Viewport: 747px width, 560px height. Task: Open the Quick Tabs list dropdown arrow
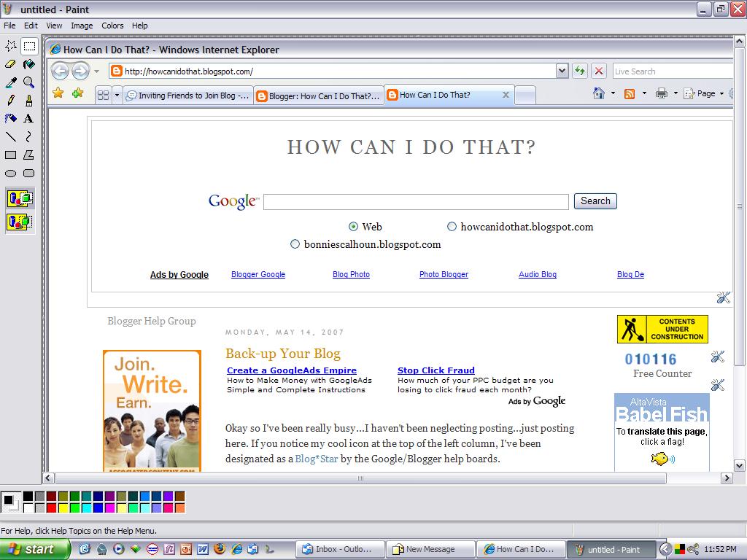(x=117, y=96)
